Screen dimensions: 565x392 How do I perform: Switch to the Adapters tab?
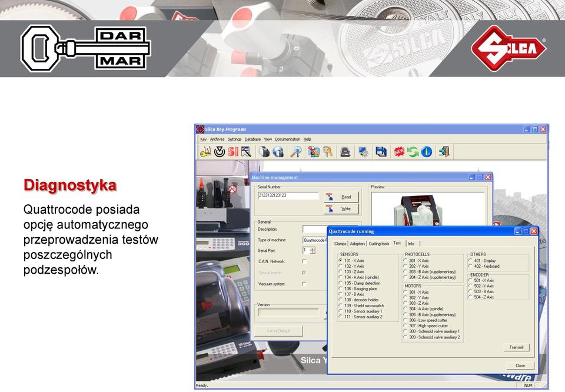[x=357, y=244]
